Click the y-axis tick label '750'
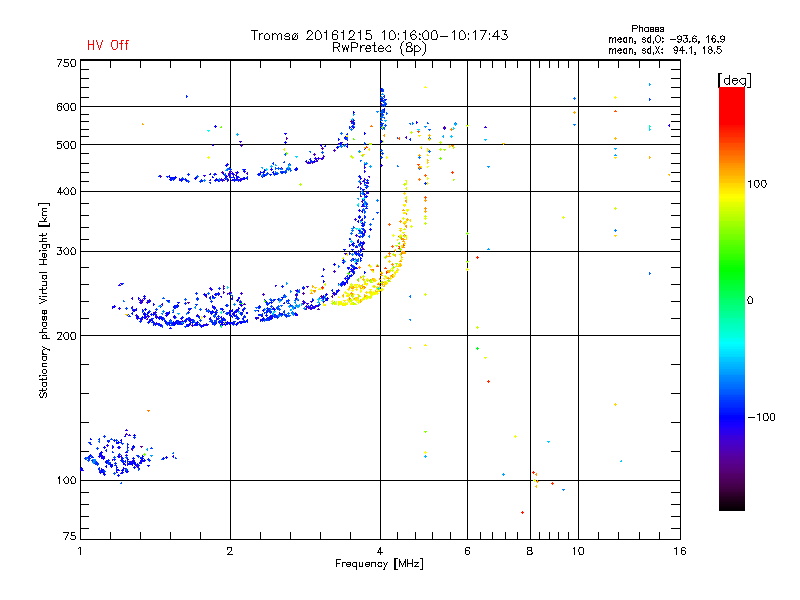This screenshot has height=600, width=800. (66, 63)
